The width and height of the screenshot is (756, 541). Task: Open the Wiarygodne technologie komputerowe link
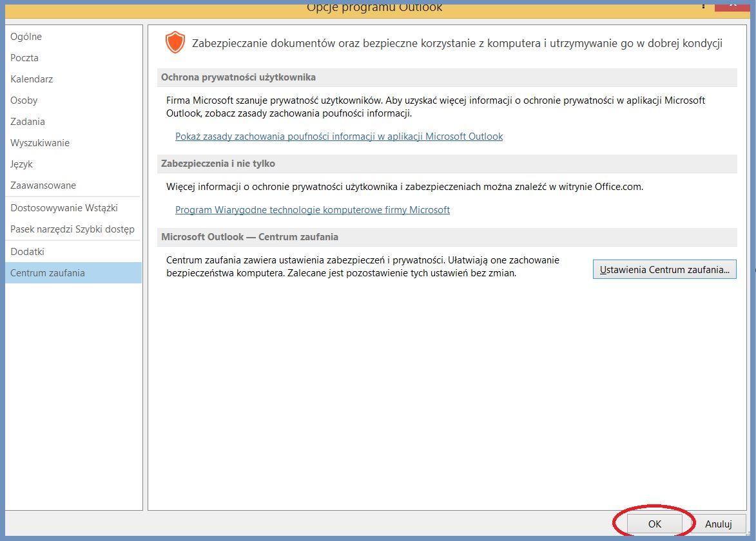click(313, 209)
